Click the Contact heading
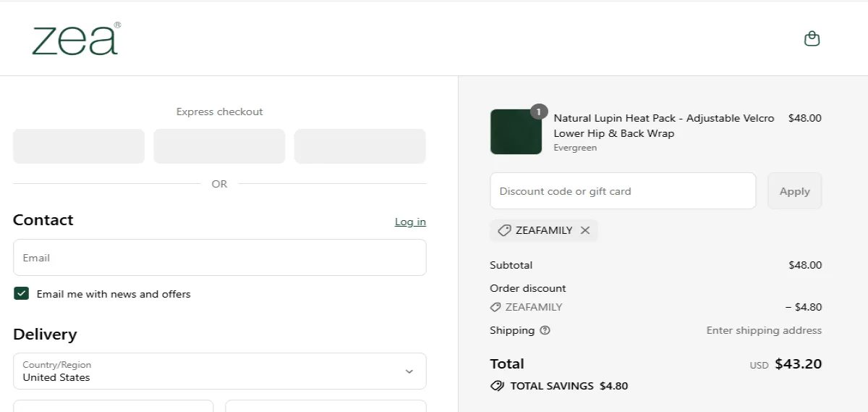The width and height of the screenshot is (868, 412). [x=43, y=220]
